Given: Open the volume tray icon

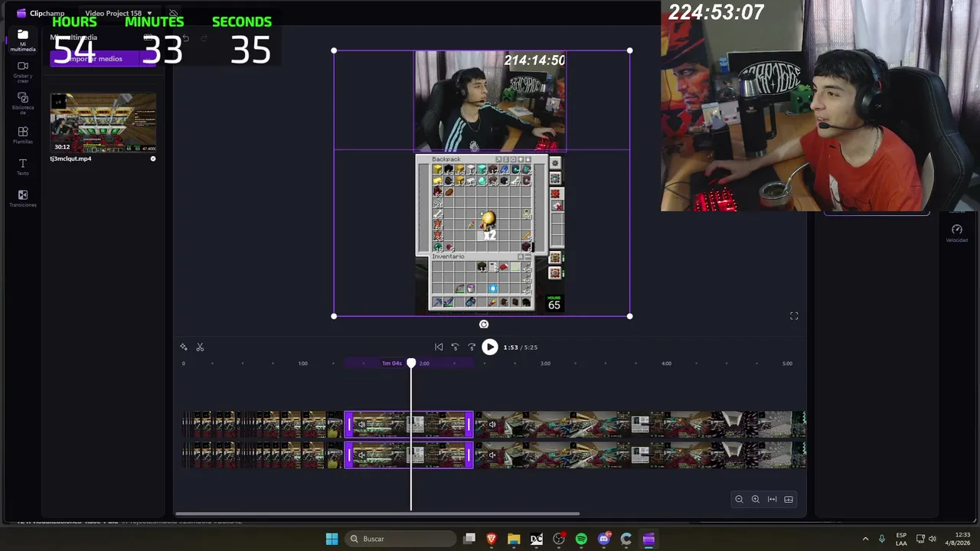Looking at the screenshot, I should pyautogui.click(x=934, y=539).
